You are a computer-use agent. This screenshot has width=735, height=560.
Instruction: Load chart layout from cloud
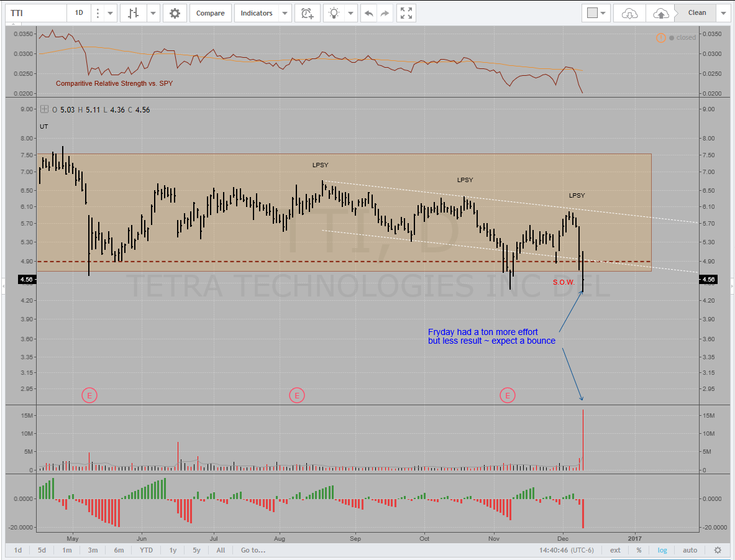coord(629,13)
